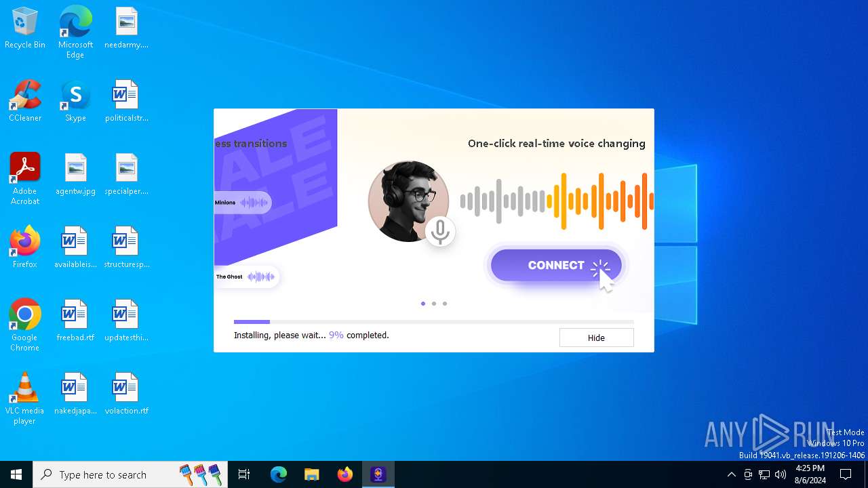Click The Ghost voice tag
868x488 pixels.
[x=246, y=277]
